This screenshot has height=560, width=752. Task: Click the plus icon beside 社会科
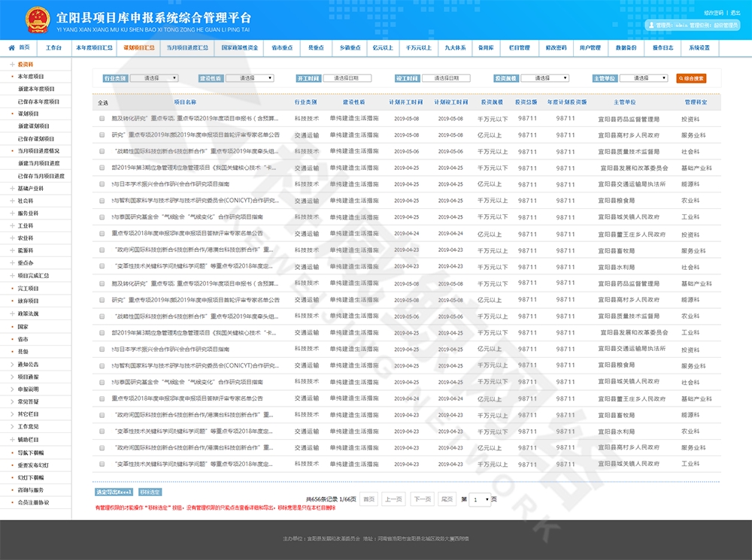tap(11, 201)
